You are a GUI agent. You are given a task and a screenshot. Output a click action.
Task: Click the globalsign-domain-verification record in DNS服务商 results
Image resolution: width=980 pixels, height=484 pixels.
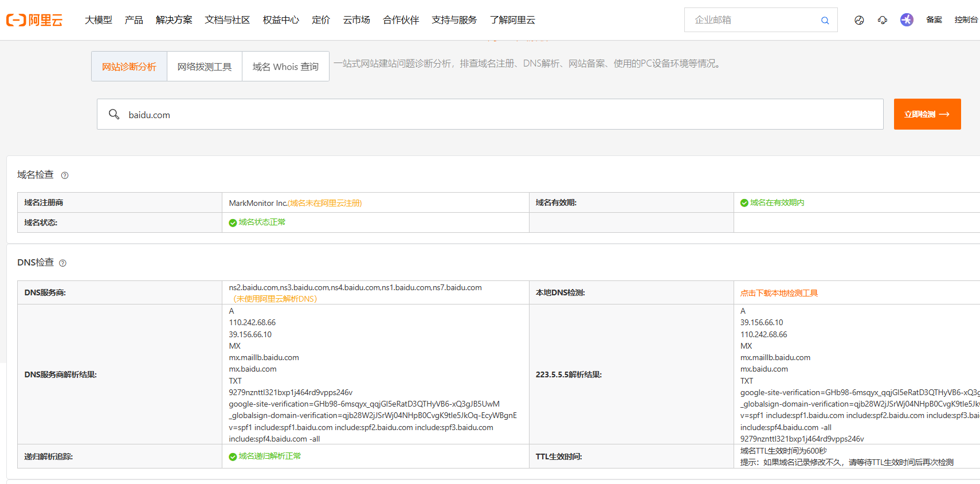point(373,416)
